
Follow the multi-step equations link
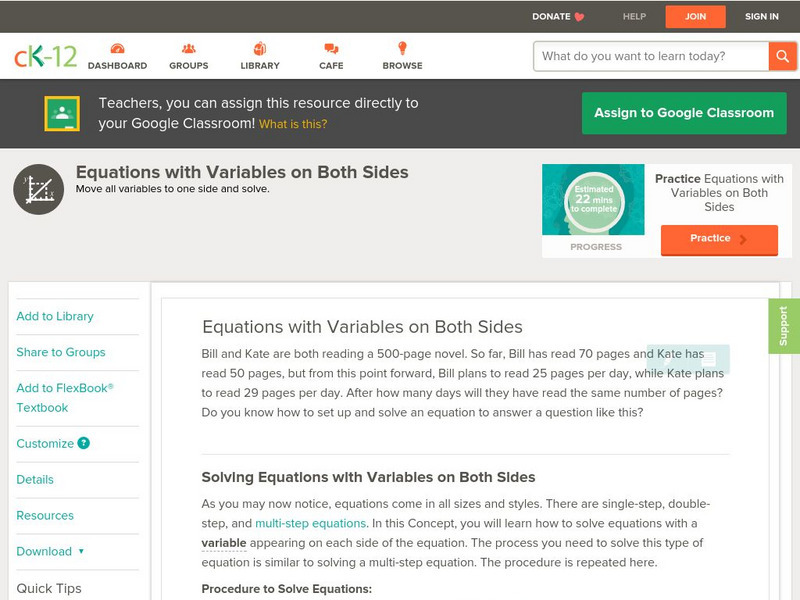(310, 523)
